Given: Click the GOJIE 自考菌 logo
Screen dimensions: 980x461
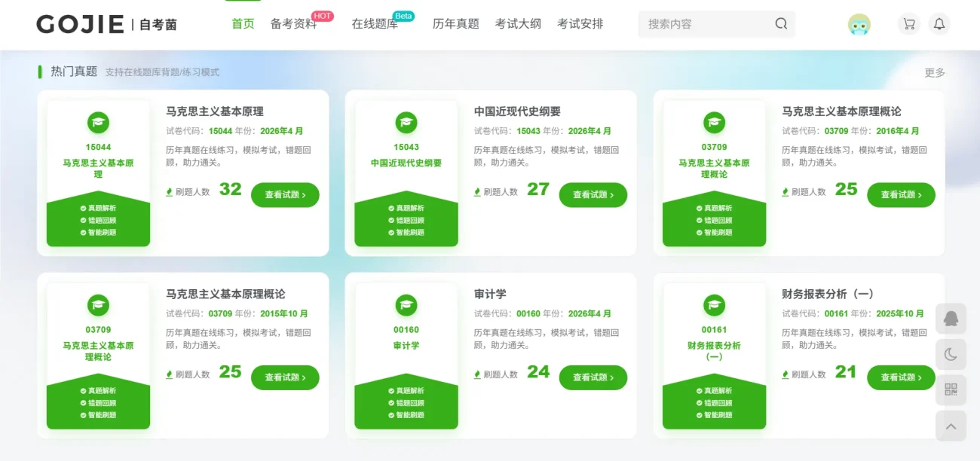Looking at the screenshot, I should (x=106, y=24).
